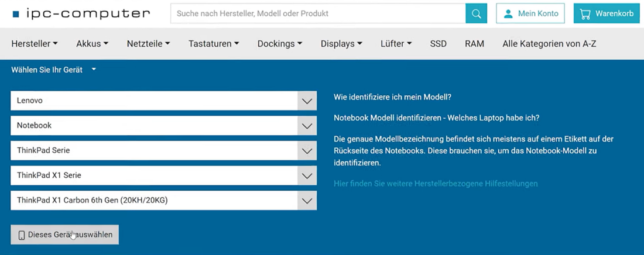Open the Notebook device type dropdown
The width and height of the screenshot is (644, 255).
163,126
